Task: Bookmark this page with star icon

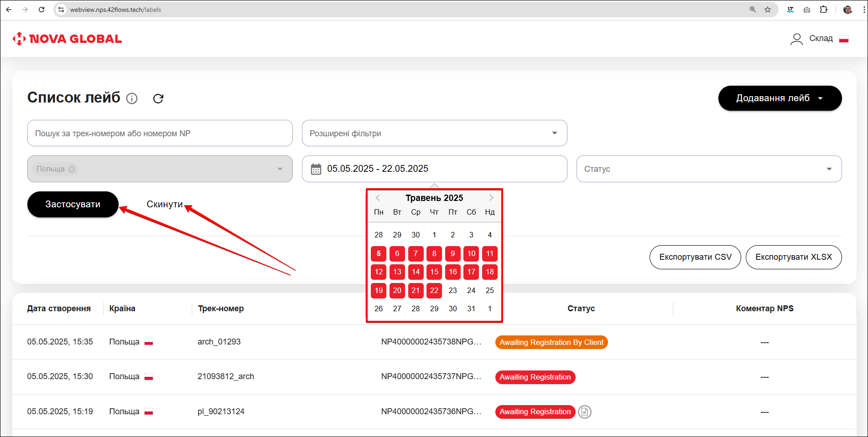Action: point(768,10)
